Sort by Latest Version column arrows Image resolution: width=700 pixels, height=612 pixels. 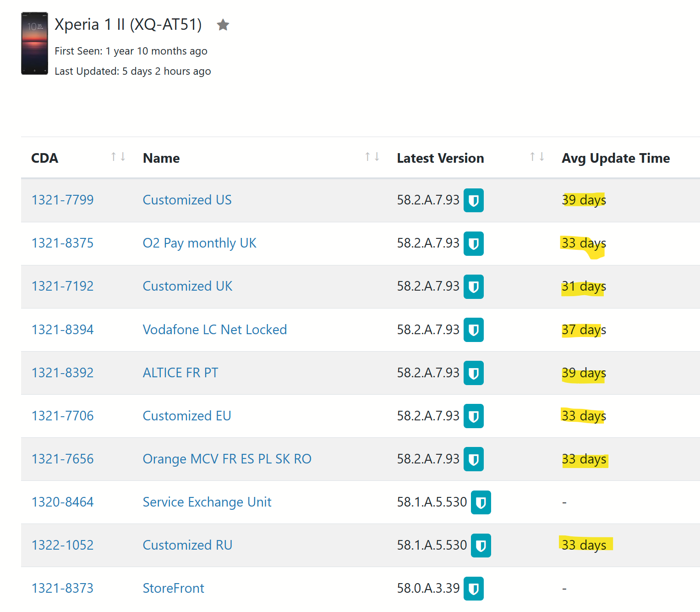537,157
